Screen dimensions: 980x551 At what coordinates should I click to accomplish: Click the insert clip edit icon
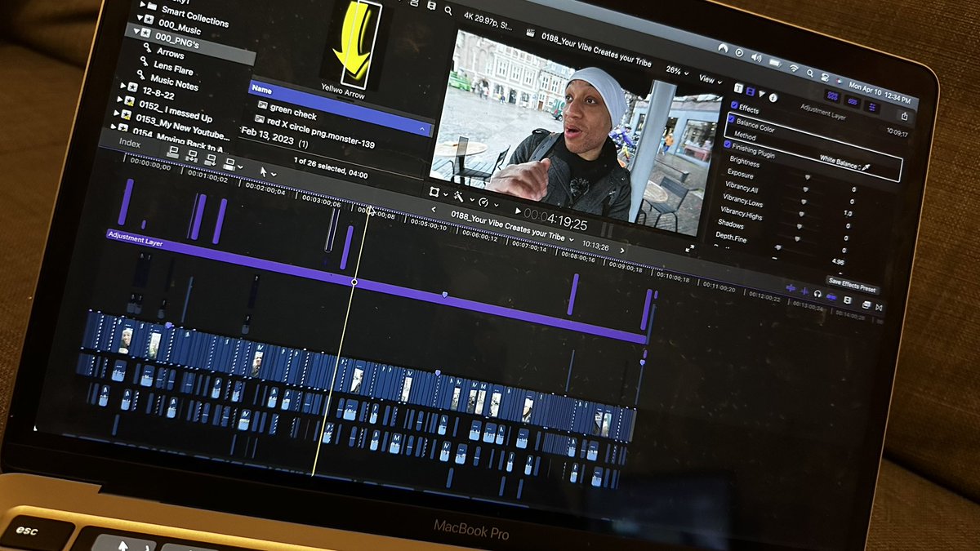click(192, 156)
